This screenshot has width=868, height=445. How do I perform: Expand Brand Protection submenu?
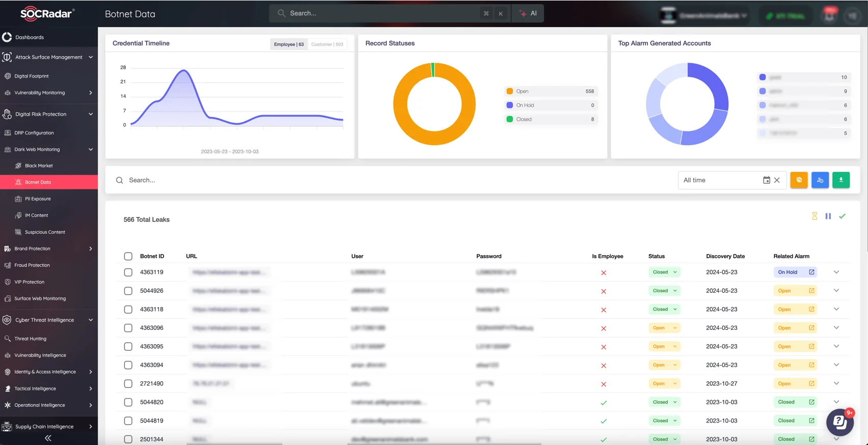click(x=91, y=248)
